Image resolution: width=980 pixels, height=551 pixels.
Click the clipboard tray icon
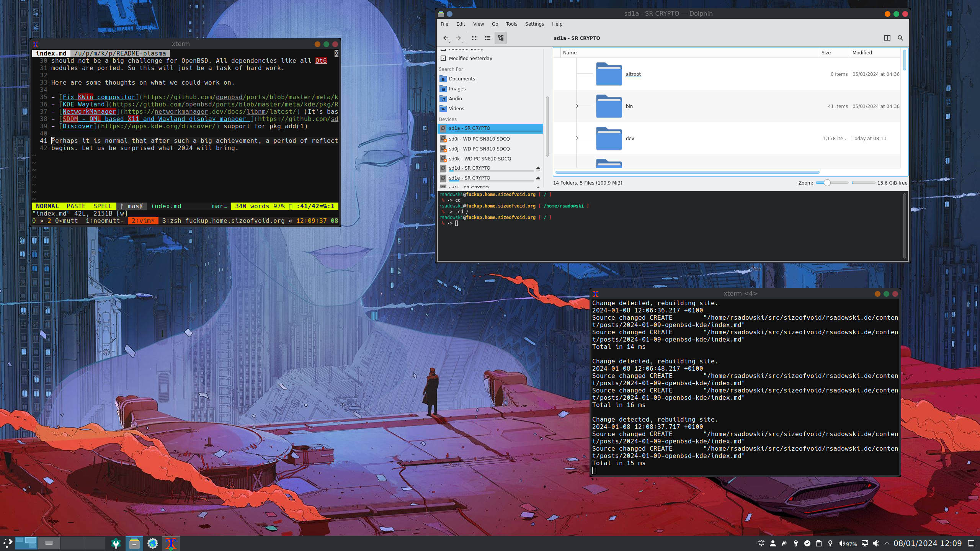pyautogui.click(x=819, y=543)
